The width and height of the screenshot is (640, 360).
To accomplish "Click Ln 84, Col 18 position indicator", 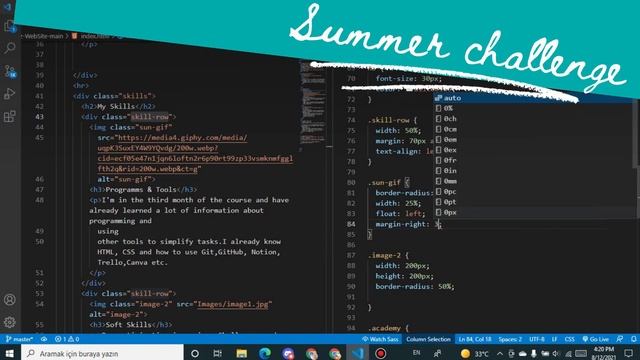I will pos(475,339).
